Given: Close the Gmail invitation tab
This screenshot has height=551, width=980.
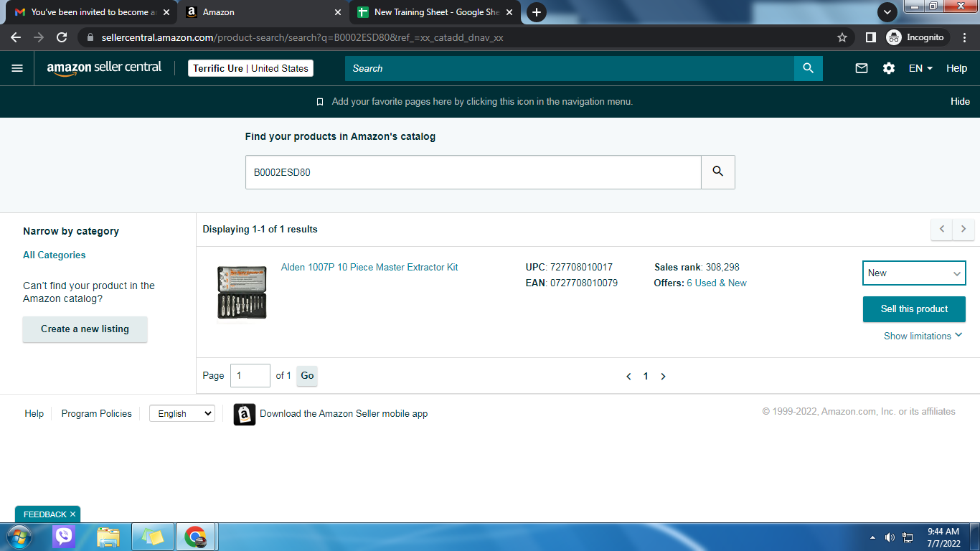Looking at the screenshot, I should tap(166, 12).
